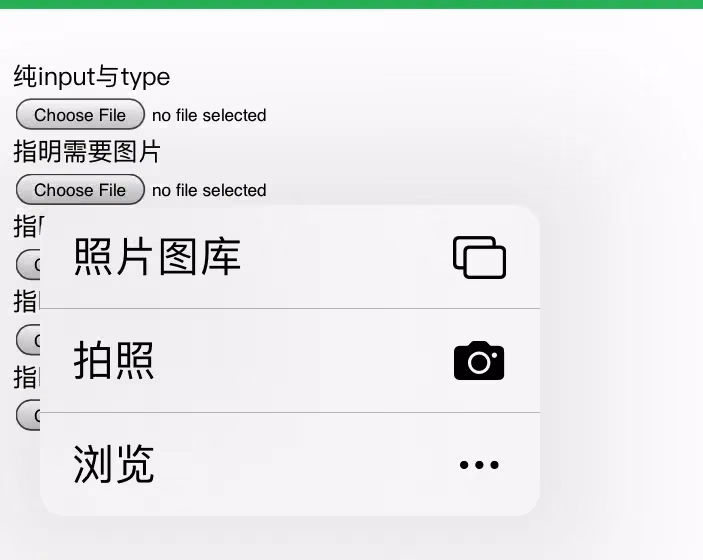The height and width of the screenshot is (560, 703).
Task: Click the clipped 指 label beside the camera row's bottom
Action: [x=27, y=377]
